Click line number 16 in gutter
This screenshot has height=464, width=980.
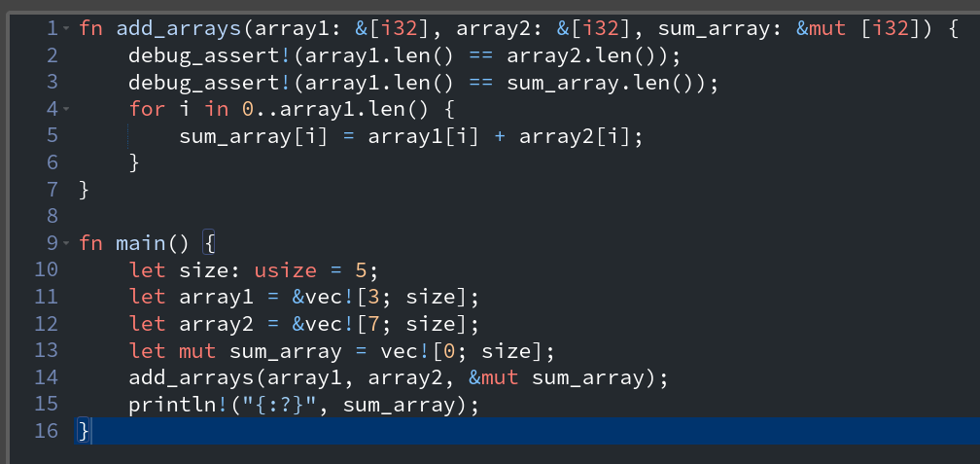[x=46, y=432]
